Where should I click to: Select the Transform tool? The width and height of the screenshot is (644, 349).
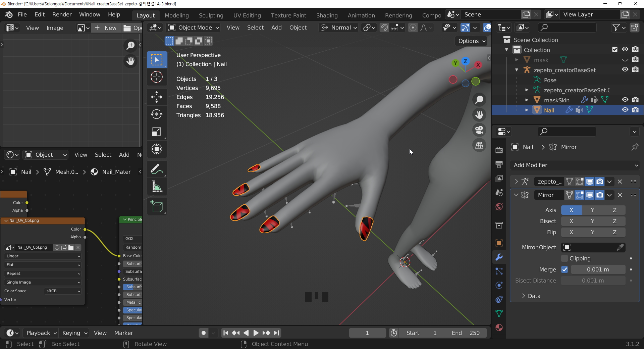pyautogui.click(x=157, y=149)
